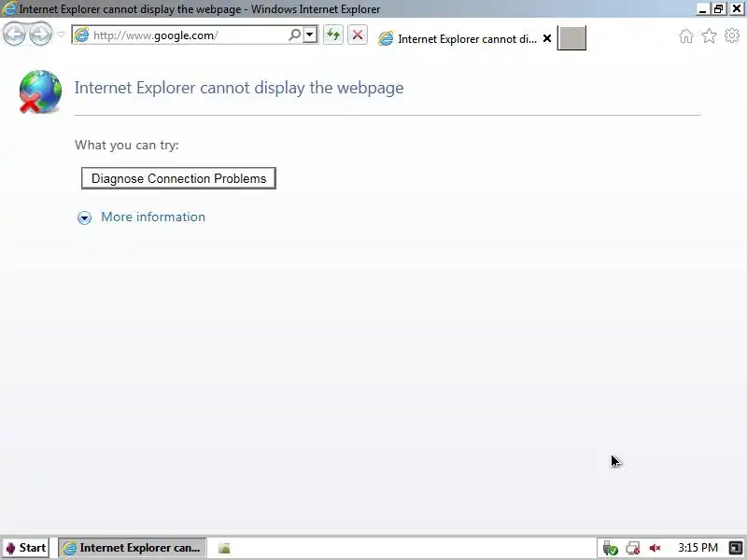Click the 'Internet Explorer cannot display the webpage' heading
The image size is (747, 560).
coord(239,88)
